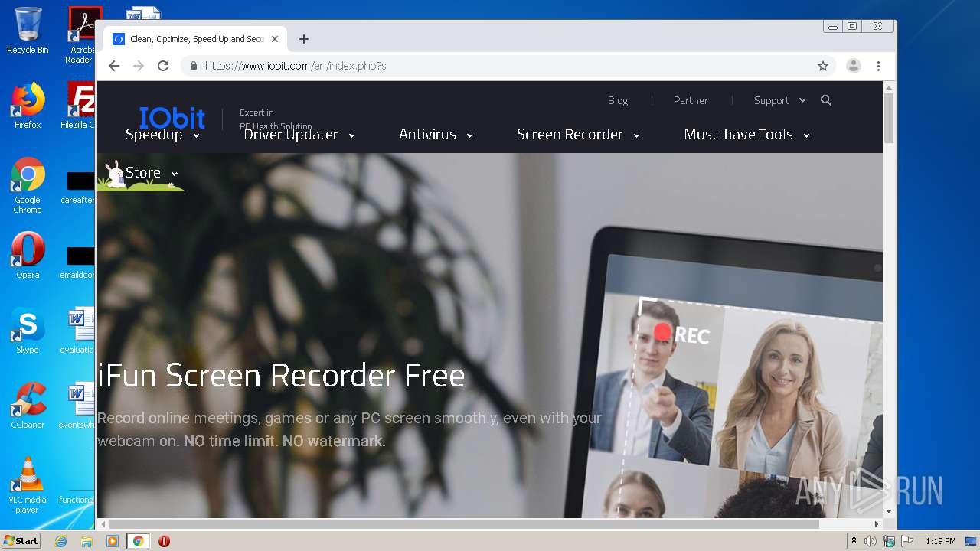Open the volume speaker tray icon
The width and height of the screenshot is (980, 551).
(x=871, y=541)
